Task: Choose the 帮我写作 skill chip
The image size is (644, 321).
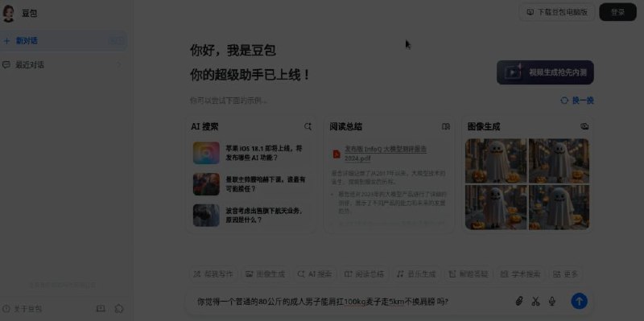Action: coord(213,274)
